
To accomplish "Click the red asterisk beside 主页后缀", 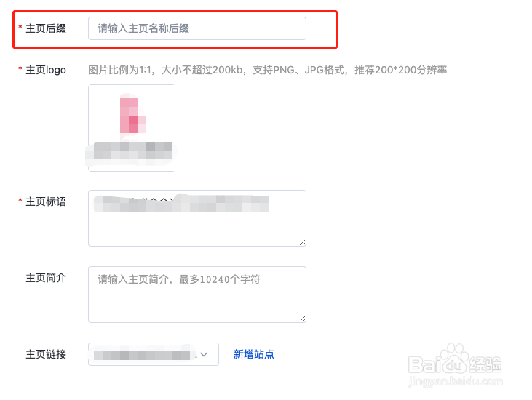I will [x=20, y=27].
